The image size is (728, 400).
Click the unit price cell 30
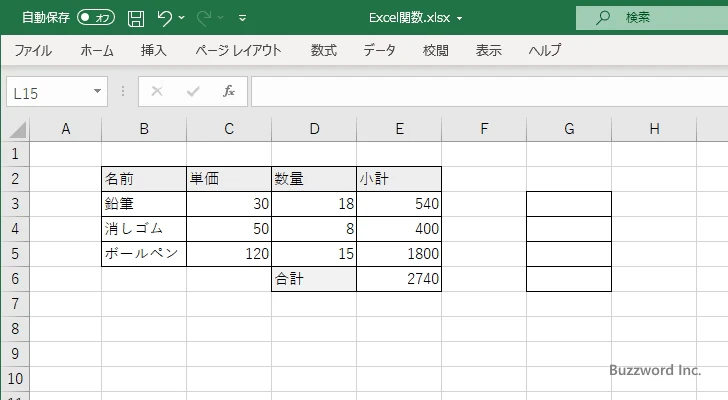(229, 204)
